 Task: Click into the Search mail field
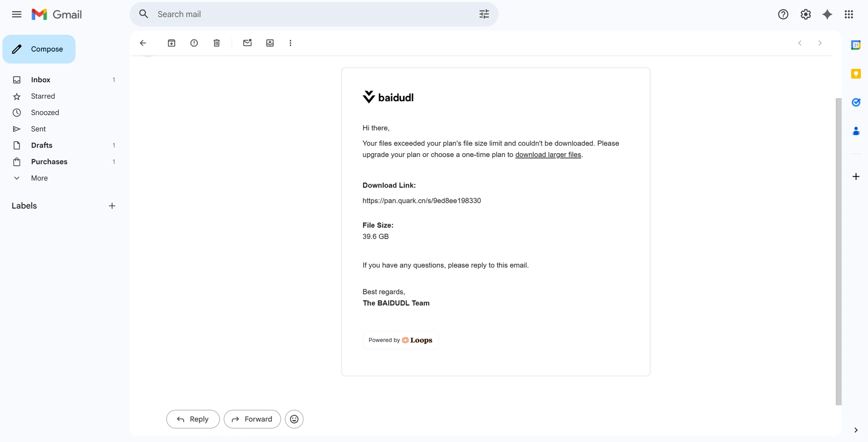tap(314, 14)
